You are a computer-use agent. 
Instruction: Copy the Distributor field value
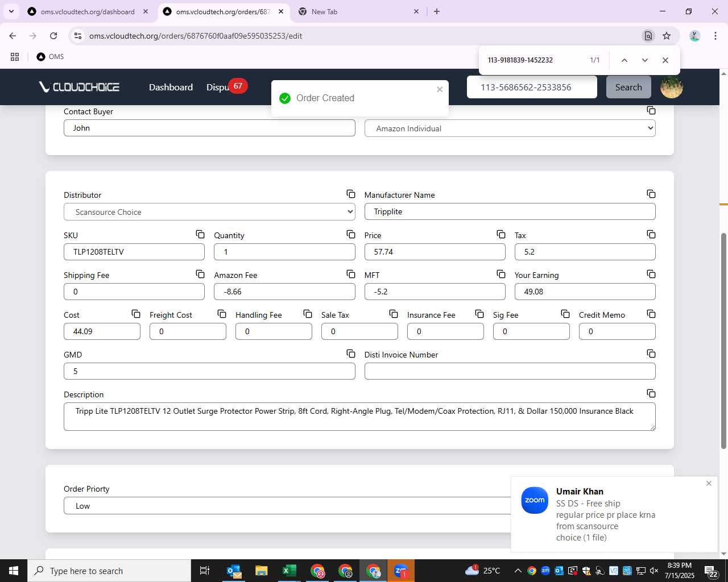[351, 194]
